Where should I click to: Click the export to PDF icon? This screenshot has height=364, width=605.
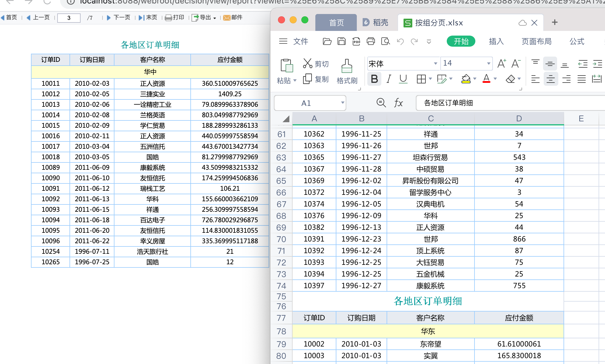tap(356, 41)
